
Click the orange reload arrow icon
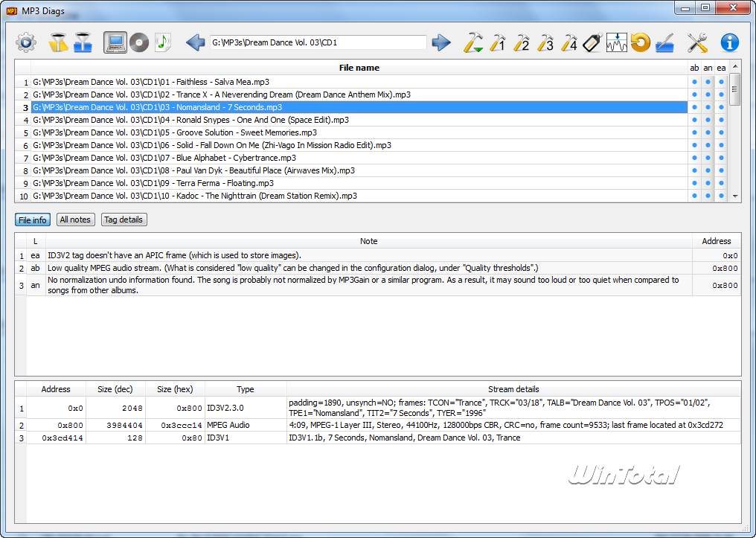pos(641,43)
